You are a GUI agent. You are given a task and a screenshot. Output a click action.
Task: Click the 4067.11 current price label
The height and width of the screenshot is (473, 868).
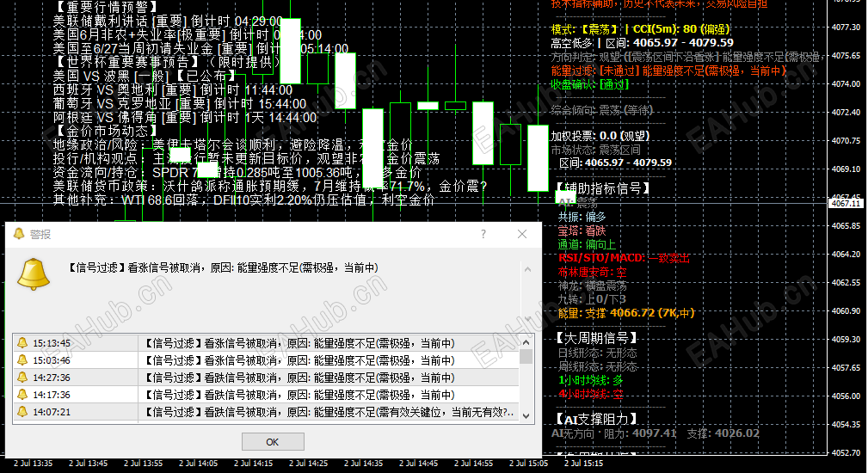click(x=846, y=204)
